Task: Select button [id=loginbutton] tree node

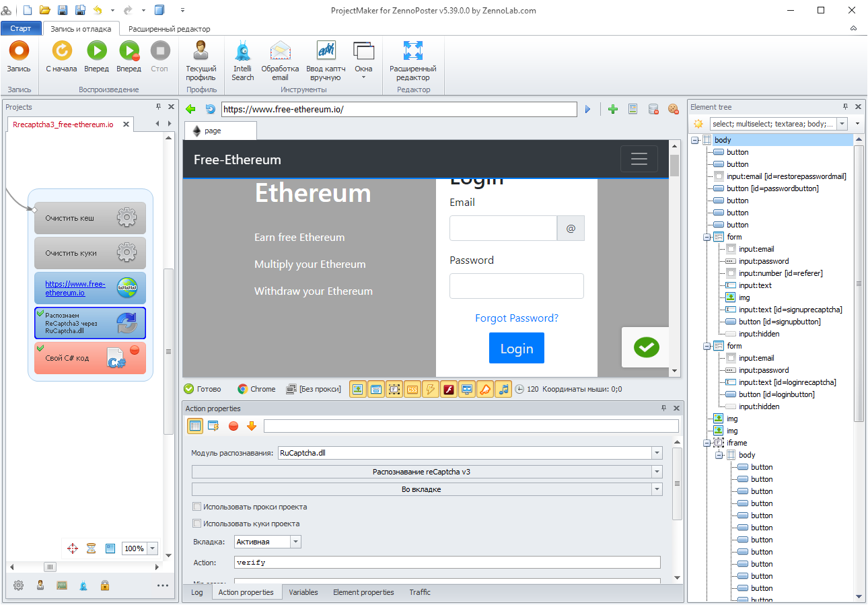Action: [776, 394]
